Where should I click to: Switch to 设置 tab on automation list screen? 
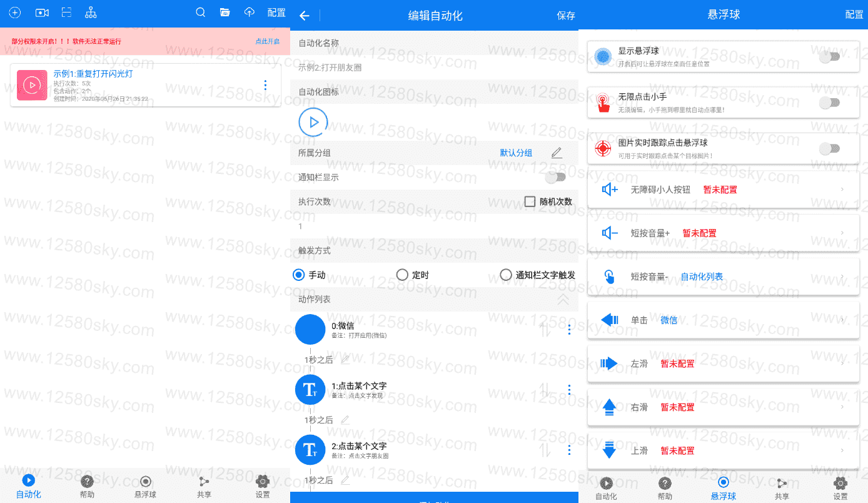pos(263,487)
